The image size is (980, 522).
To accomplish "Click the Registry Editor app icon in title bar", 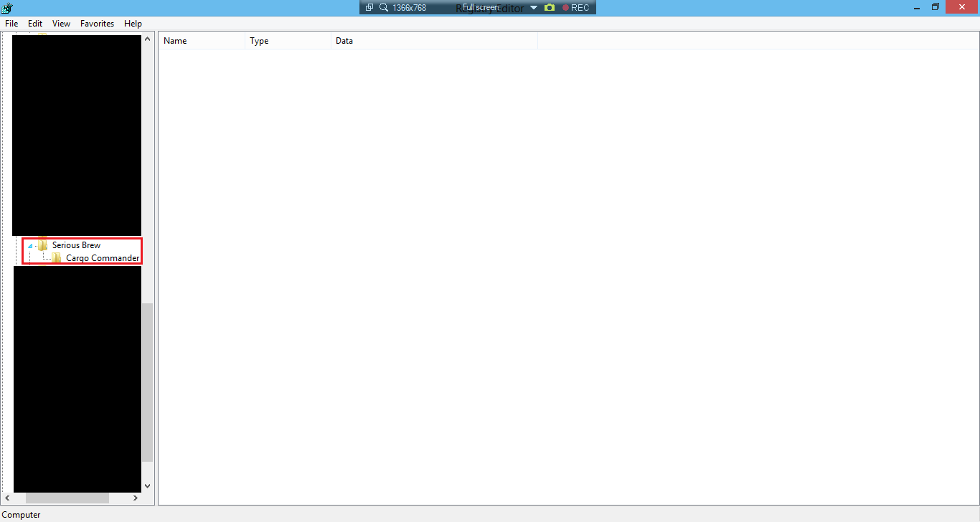I will pos(7,8).
